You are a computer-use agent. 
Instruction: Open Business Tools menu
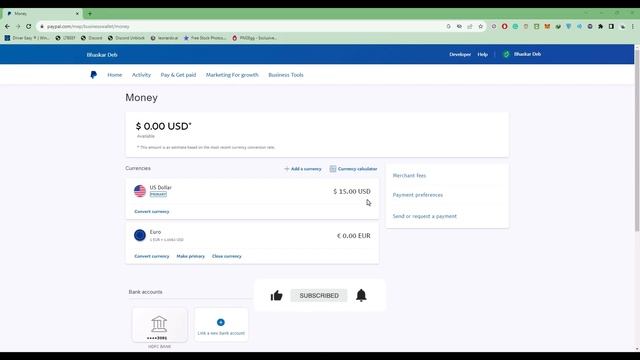click(x=286, y=75)
